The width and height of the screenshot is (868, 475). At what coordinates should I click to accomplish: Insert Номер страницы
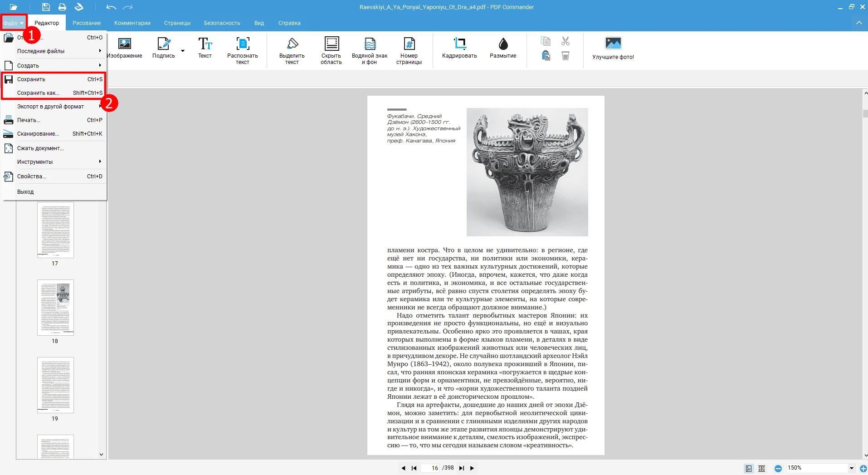pos(409,50)
